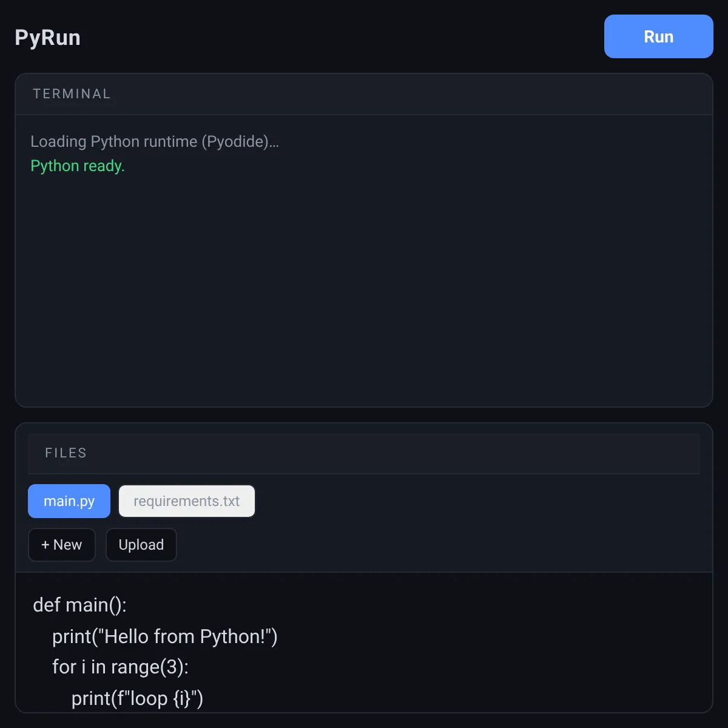Open the requirements.txt file tab

187,501
